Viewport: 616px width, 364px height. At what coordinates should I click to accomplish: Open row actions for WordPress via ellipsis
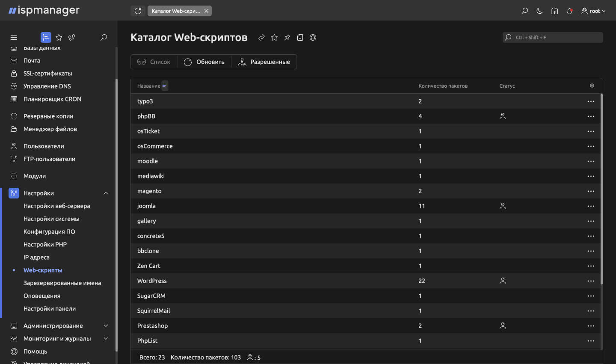pyautogui.click(x=591, y=281)
